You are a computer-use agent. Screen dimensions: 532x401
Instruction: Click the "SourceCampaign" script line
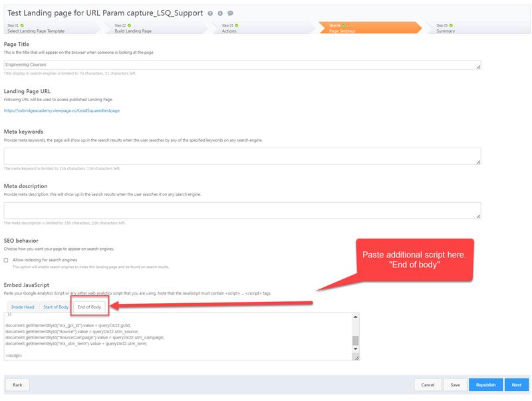pos(85,338)
